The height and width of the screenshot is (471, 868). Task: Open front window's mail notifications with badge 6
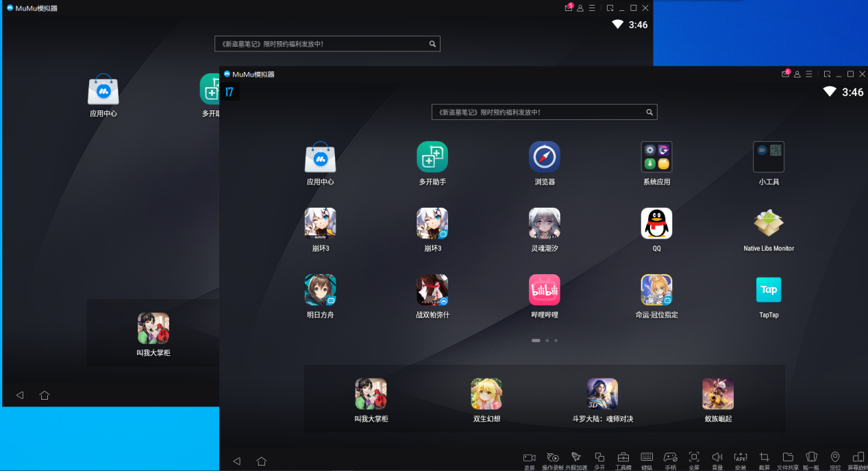[x=785, y=74]
